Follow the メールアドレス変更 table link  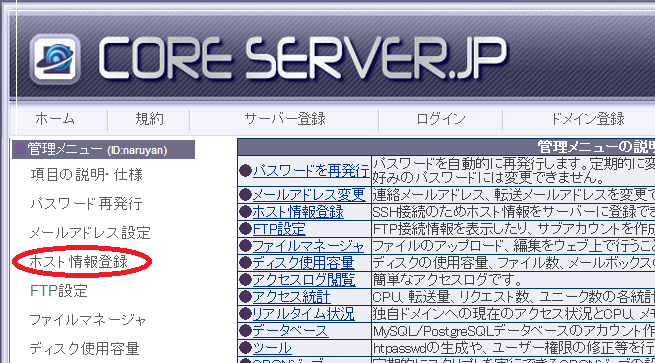pyautogui.click(x=309, y=195)
